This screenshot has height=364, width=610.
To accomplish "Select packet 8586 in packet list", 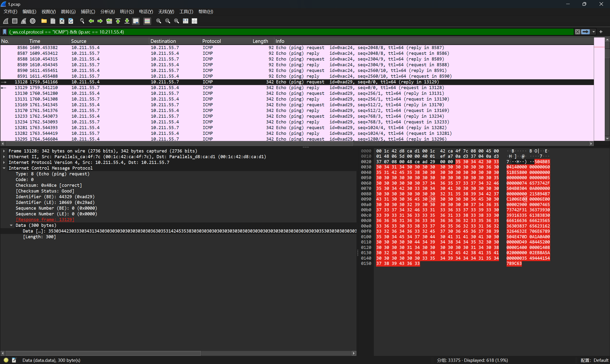I will 297,48.
